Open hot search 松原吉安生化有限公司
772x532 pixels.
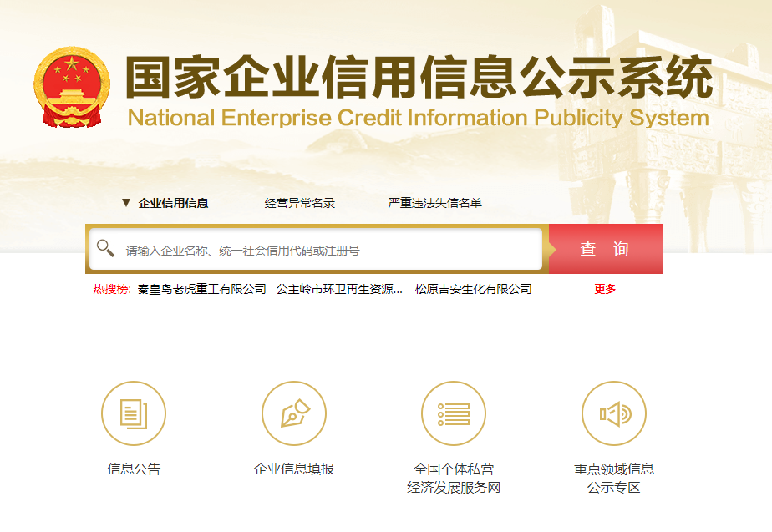pos(473,289)
